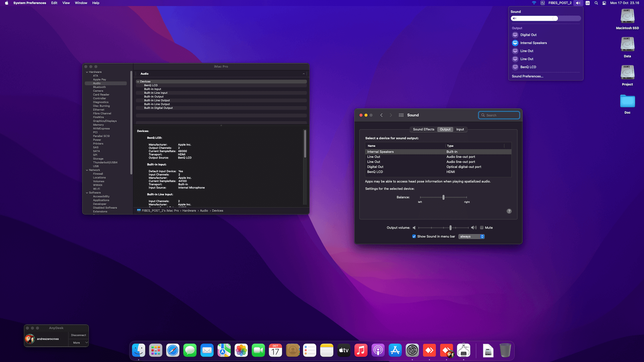Switch to the Input tab
The height and width of the screenshot is (362, 644).
[460, 129]
